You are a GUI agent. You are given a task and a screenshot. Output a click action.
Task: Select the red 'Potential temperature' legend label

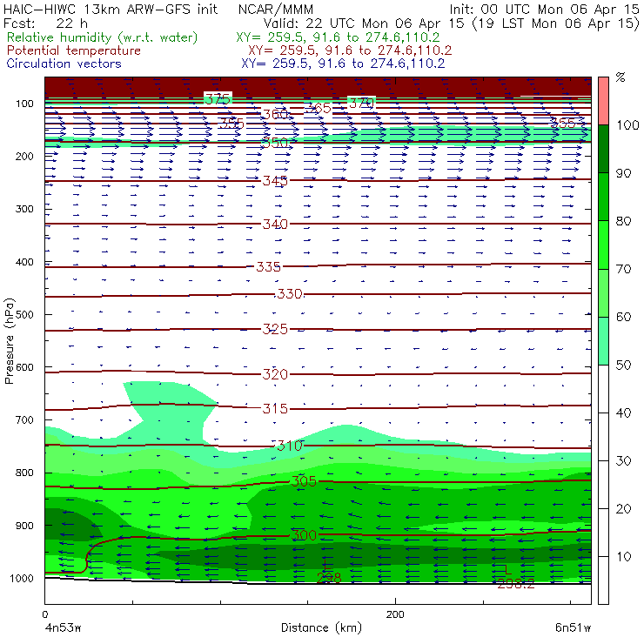[74, 50]
